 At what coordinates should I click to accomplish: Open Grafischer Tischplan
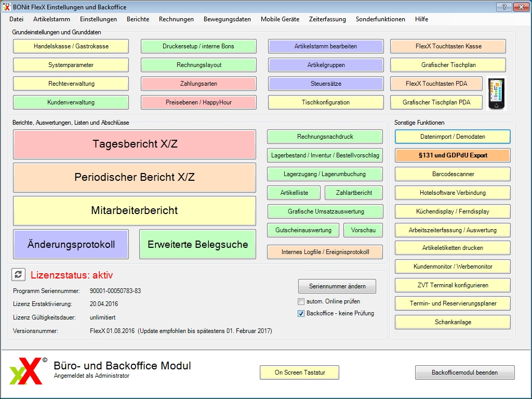pos(448,65)
